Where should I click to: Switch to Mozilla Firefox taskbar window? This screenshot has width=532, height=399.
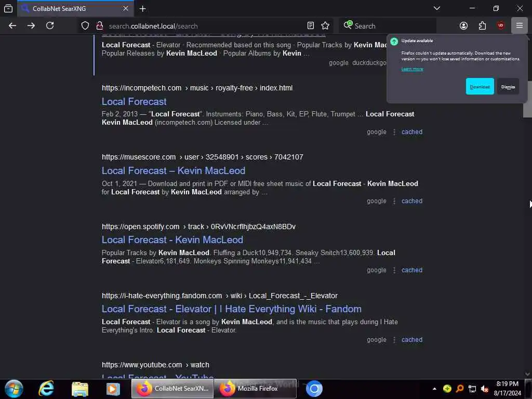(x=256, y=389)
